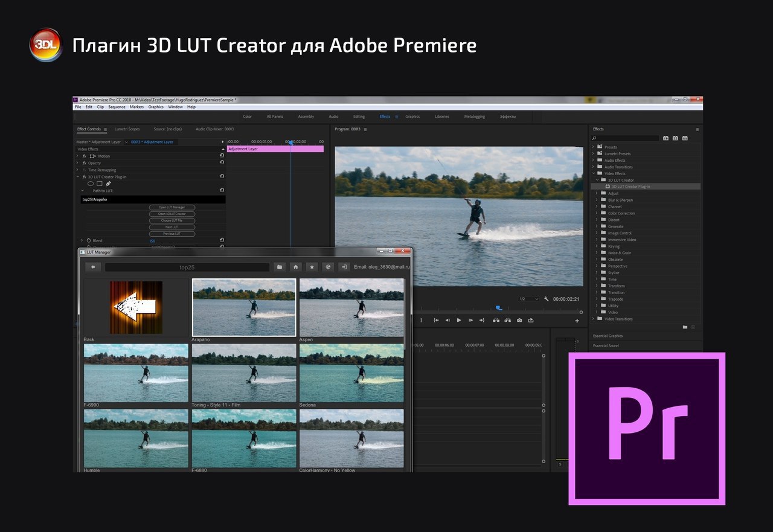
Task: Open favorites star in LUT Manager
Action: coord(312,267)
